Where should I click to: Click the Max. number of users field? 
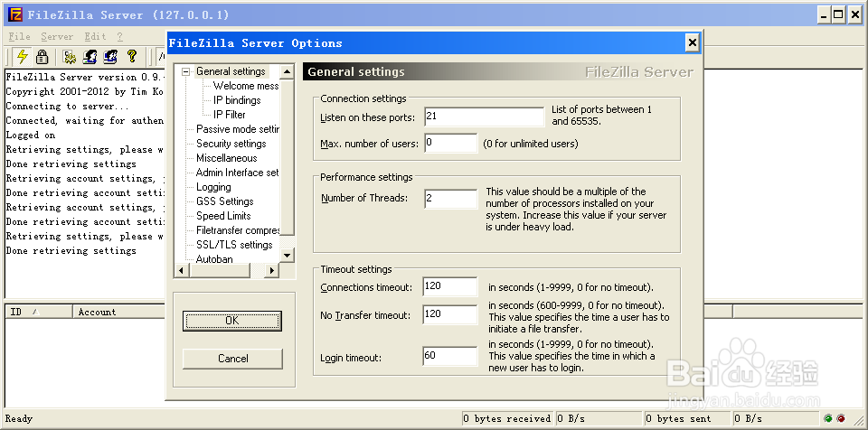coord(450,144)
